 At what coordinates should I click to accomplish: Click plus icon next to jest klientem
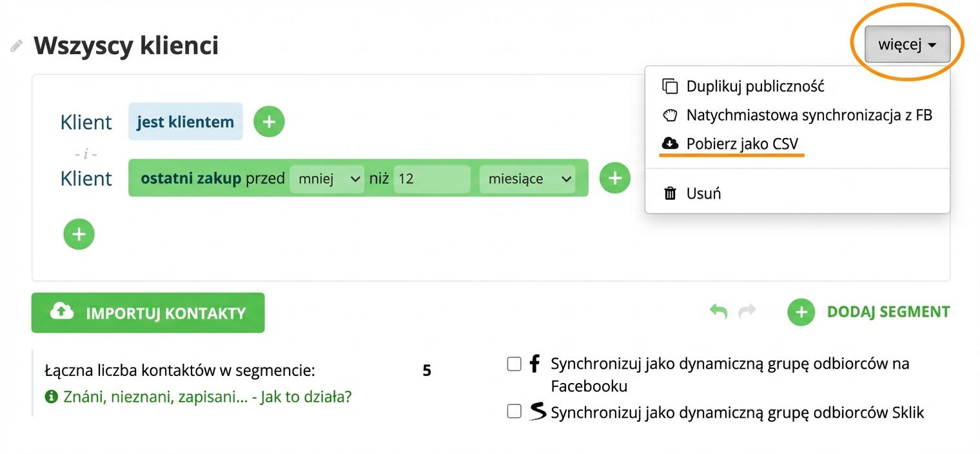[269, 122]
